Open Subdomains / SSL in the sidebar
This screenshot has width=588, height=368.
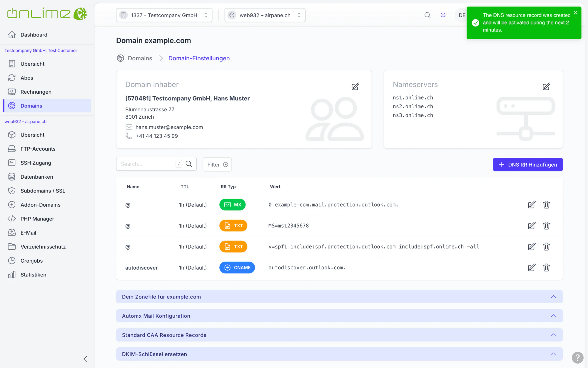[47, 191]
